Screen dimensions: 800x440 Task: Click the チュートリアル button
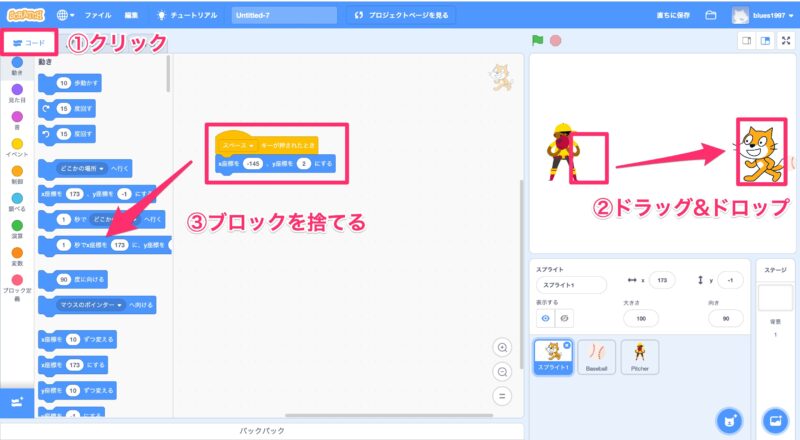point(186,16)
